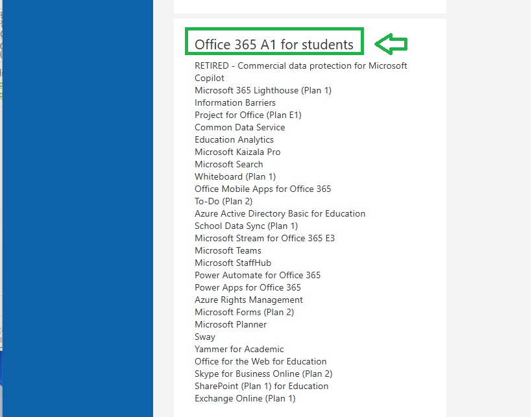
Task: Select 'Project for Office (Plan E1)'
Action: 248,115
